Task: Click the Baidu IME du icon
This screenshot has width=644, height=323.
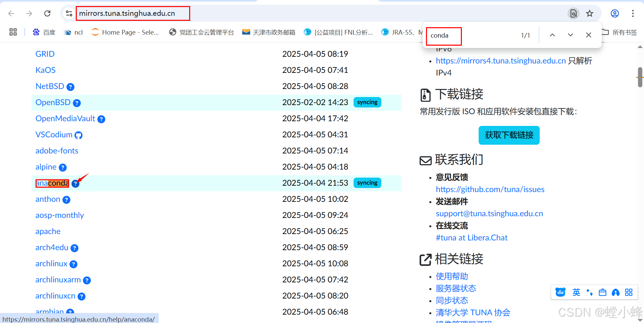Action: [x=560, y=292]
